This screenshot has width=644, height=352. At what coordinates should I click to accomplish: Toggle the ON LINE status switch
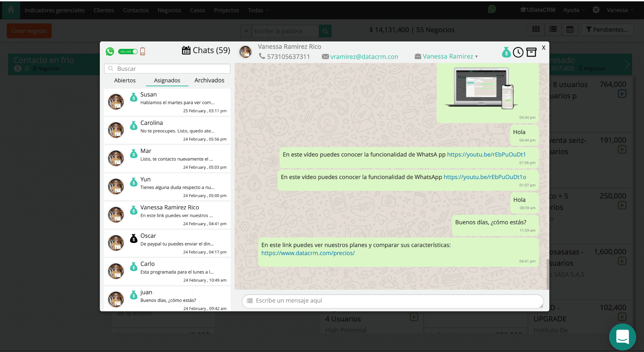click(128, 51)
